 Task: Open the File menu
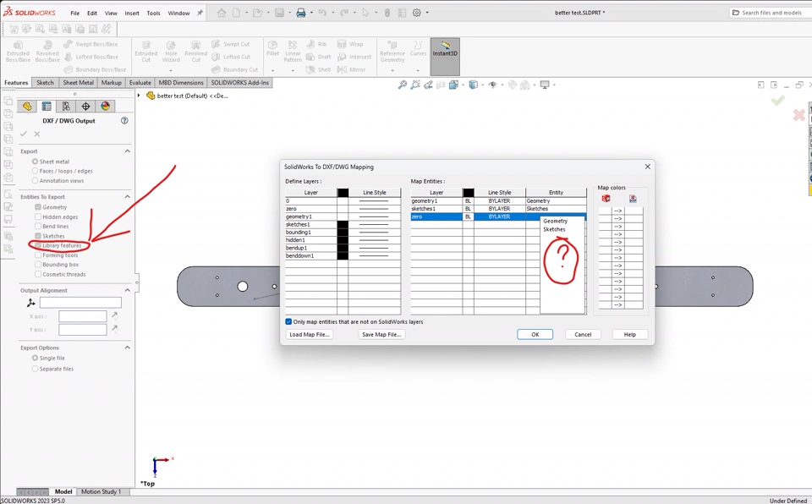coord(75,13)
